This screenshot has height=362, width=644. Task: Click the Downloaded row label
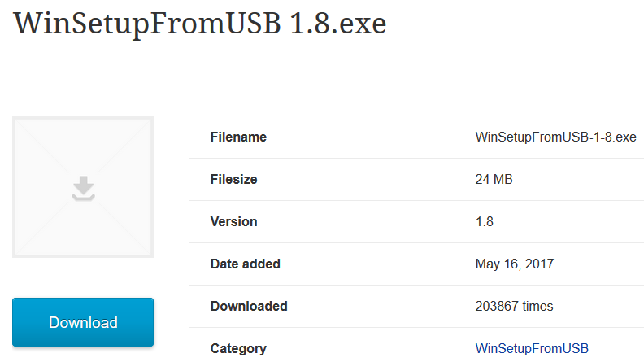coord(249,306)
